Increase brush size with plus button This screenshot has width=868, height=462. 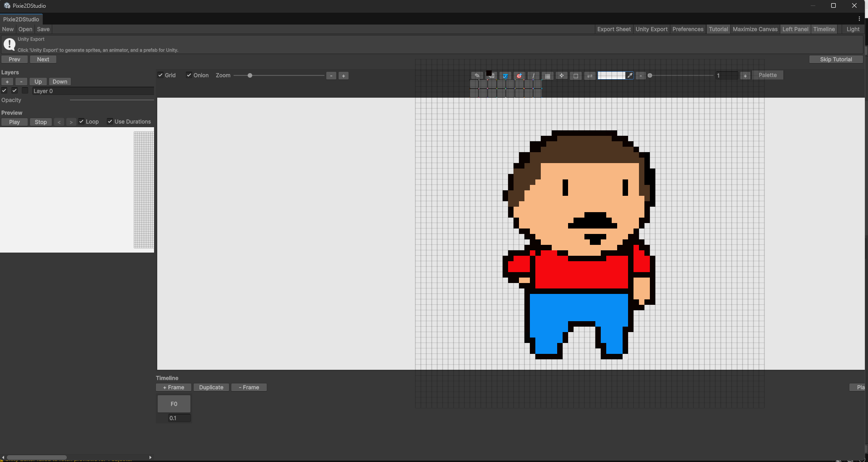tap(745, 76)
